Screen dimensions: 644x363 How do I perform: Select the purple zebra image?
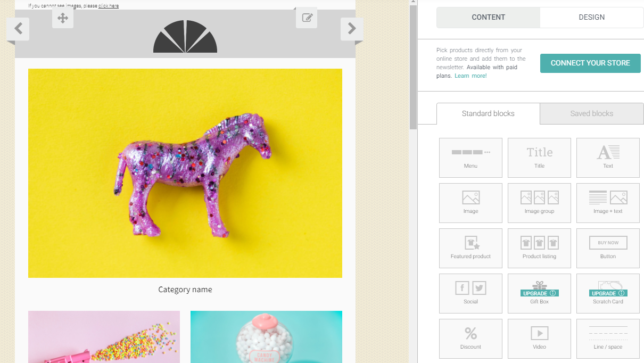click(185, 173)
